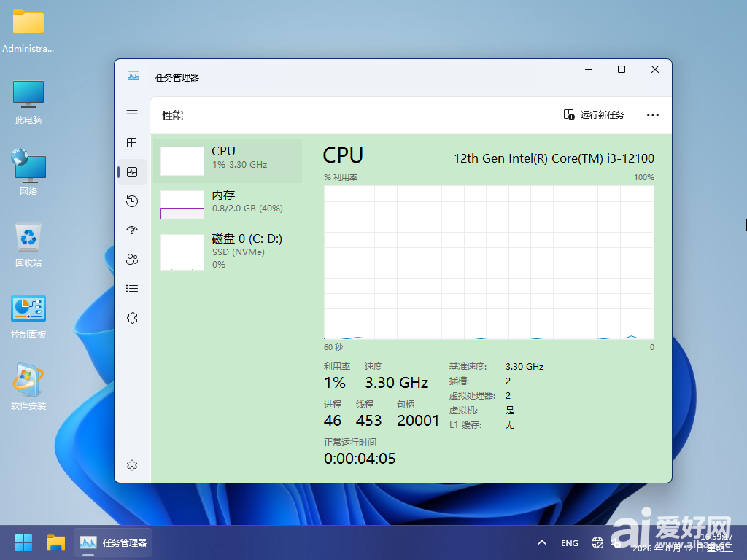Click the ENG input language indicator
The height and width of the screenshot is (560, 747).
point(569,542)
